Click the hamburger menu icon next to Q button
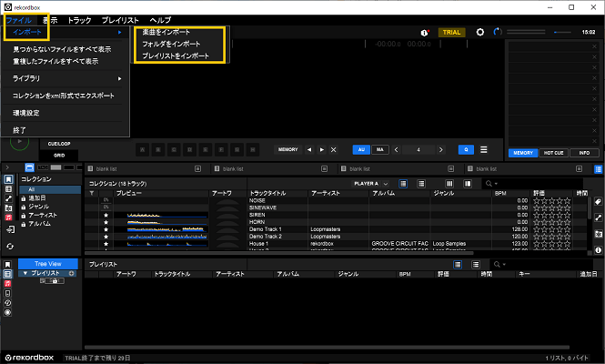The image size is (605, 364). click(x=483, y=150)
